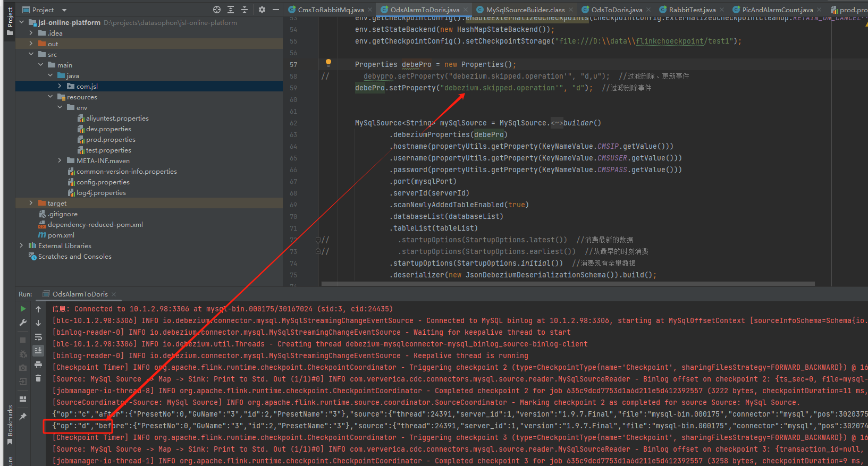Screen dimensions: 868x466
Task: Open Project panel gear options
Action: pyautogui.click(x=262, y=10)
